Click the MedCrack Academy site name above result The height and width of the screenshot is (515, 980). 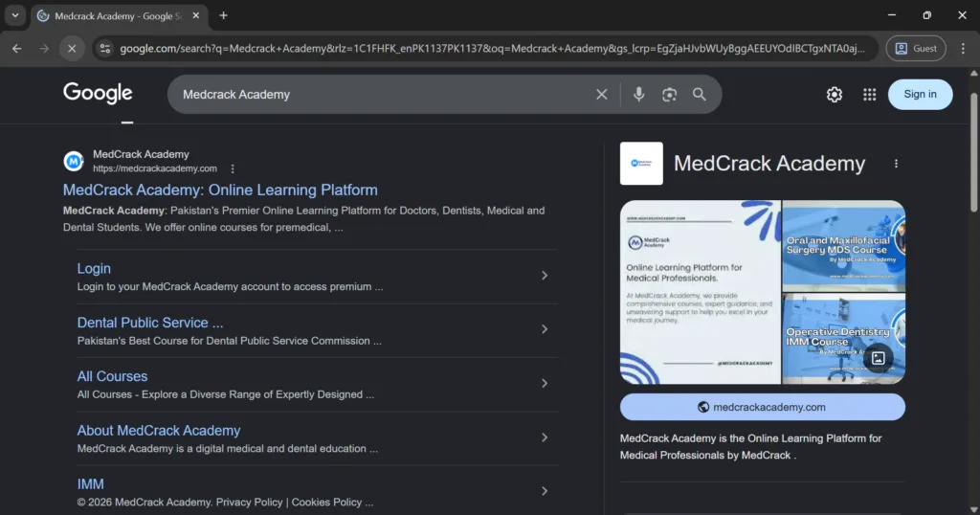point(141,154)
